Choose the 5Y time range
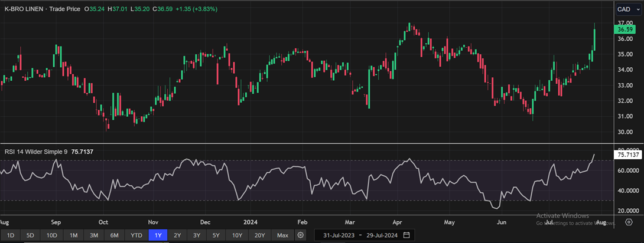The width and height of the screenshot is (644, 243). click(x=216, y=235)
